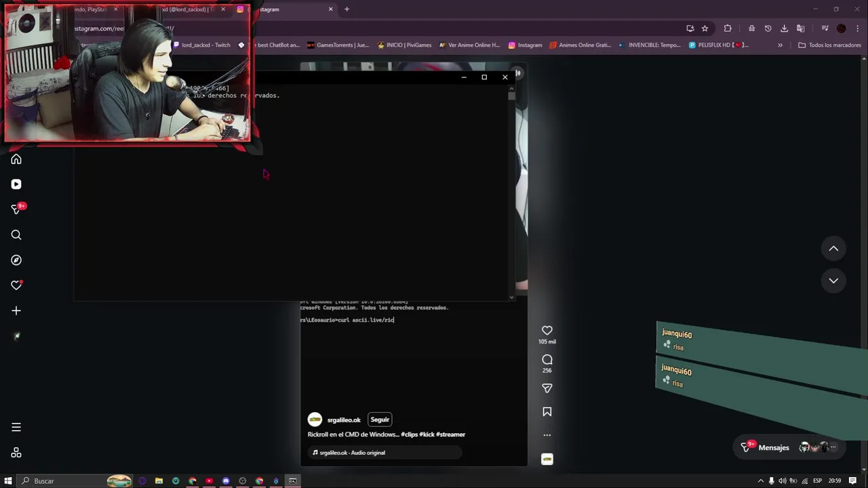868x488 pixels.
Task: Bookmark this page with star icon
Action: [x=705, y=28]
